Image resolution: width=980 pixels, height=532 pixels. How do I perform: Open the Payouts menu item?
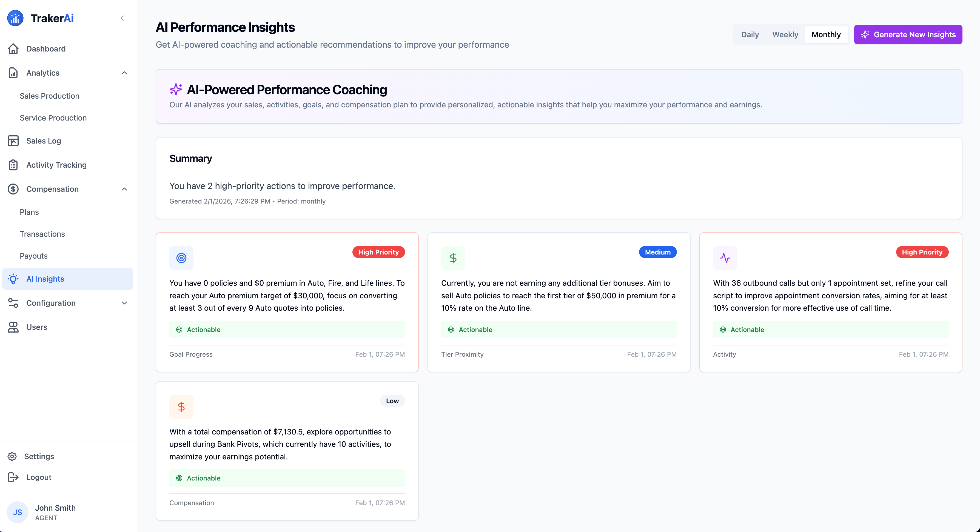coord(33,256)
